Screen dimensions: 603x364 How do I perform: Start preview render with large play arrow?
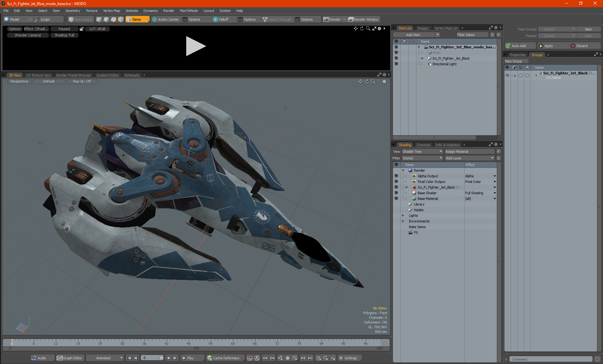point(196,46)
